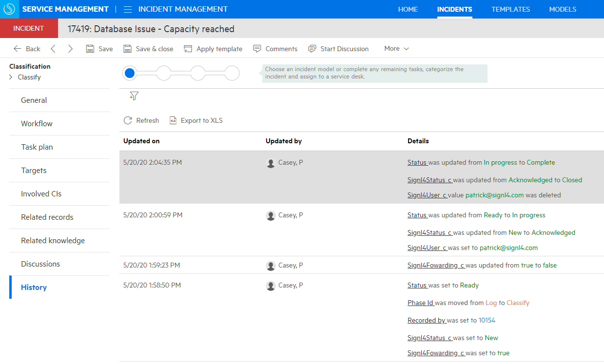Screen dimensions: 604x364
Task: Click Signl4Fowarding_c link updated to false
Action: tap(436, 265)
